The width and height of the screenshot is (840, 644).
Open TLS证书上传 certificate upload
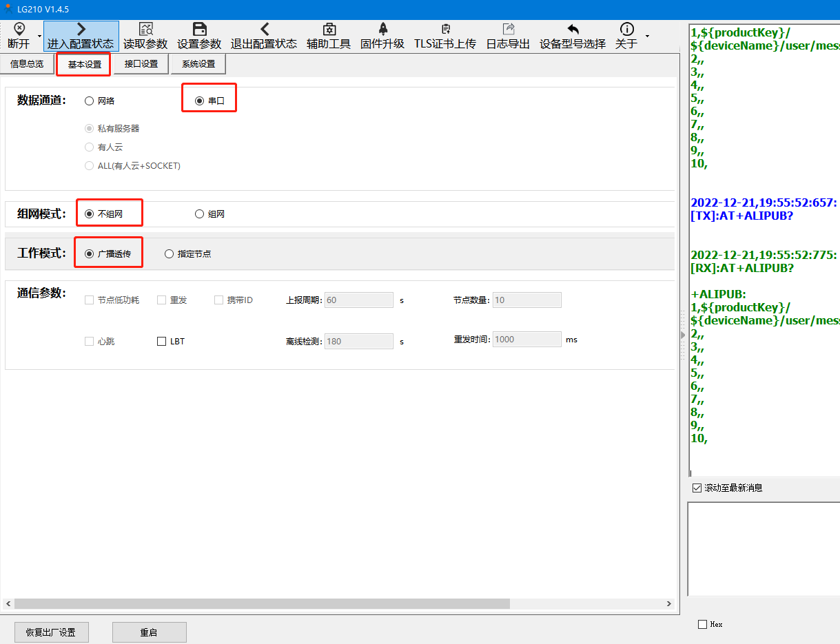(x=445, y=29)
